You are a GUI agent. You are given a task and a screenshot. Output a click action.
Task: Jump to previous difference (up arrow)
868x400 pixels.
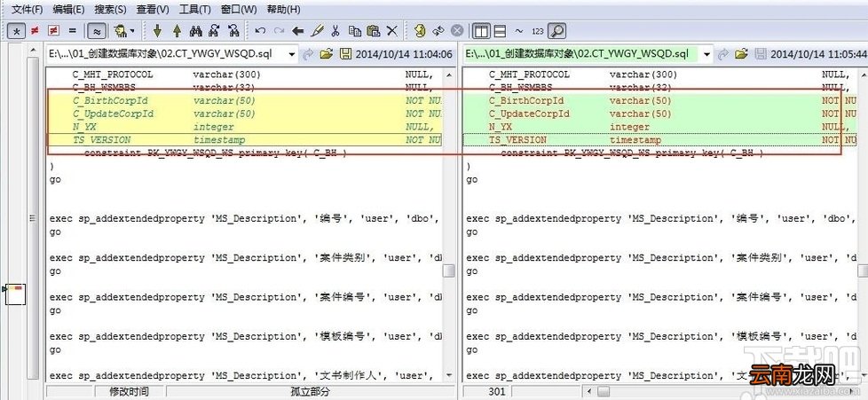[x=177, y=31]
